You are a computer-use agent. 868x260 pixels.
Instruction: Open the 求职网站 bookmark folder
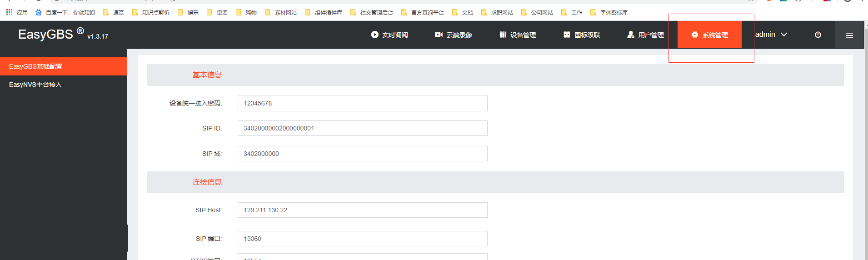pos(497,12)
